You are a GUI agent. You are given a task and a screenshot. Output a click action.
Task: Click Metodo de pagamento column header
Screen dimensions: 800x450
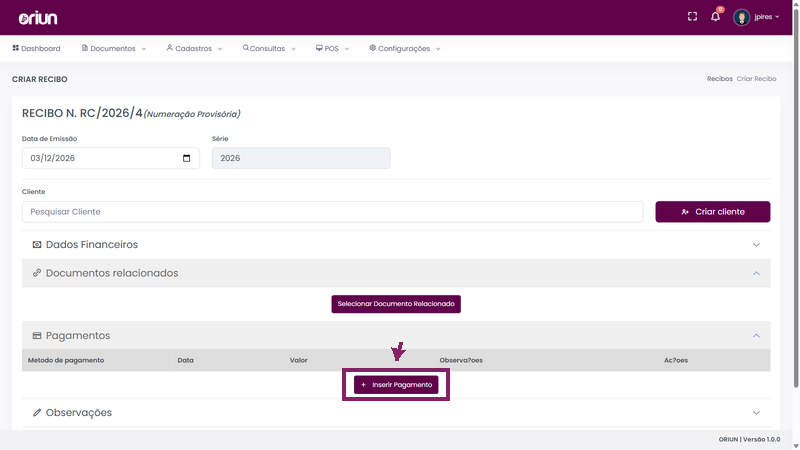click(66, 360)
